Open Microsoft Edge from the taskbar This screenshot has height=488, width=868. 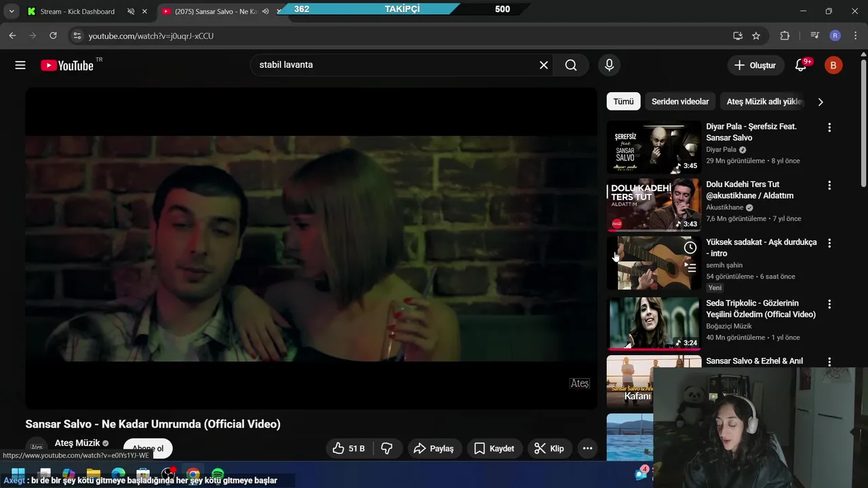tap(118, 474)
